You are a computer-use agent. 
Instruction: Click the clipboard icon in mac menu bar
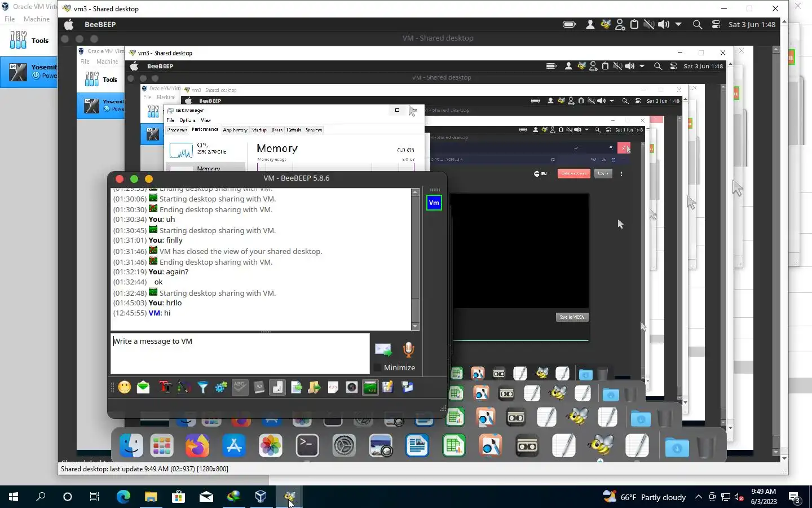pyautogui.click(x=634, y=24)
